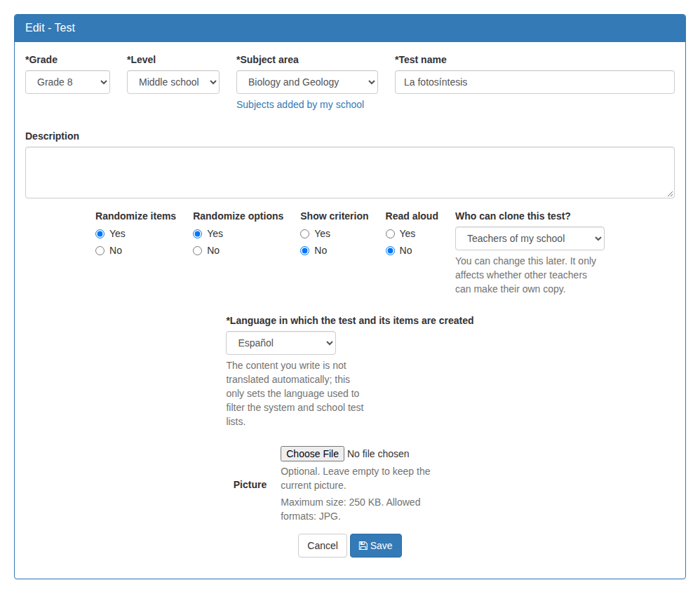Click the 'Picture' label
The width and height of the screenshot is (700, 594).
[x=250, y=485]
